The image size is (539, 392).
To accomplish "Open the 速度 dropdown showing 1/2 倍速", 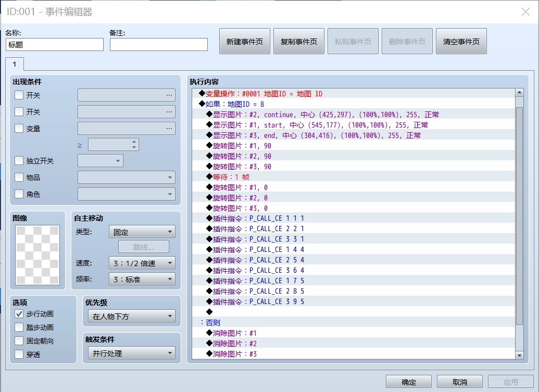I will coord(142,263).
